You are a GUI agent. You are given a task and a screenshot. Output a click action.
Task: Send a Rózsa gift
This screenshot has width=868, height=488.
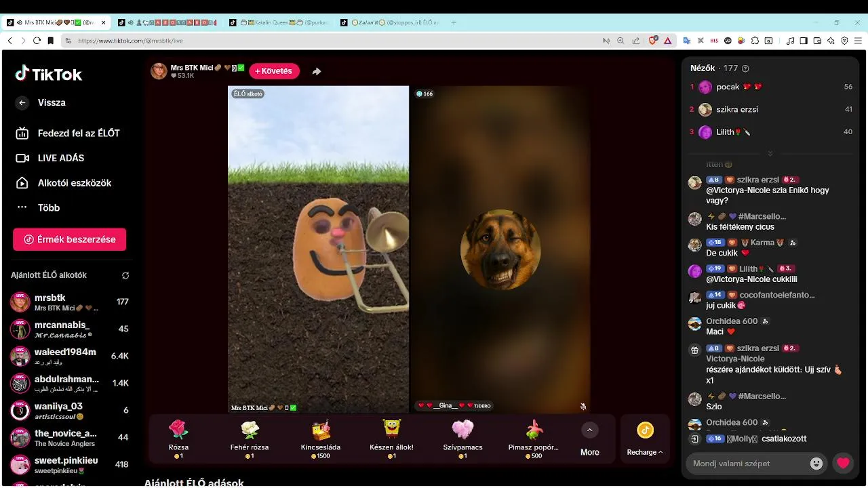(178, 439)
